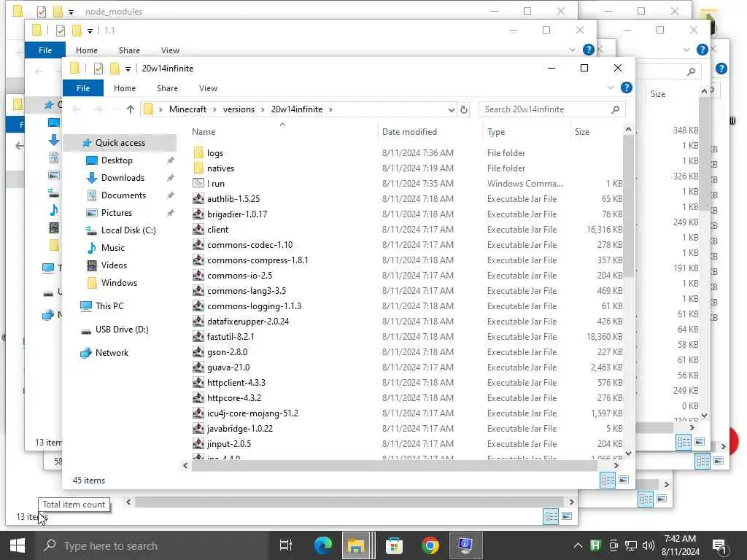The width and height of the screenshot is (747, 560).
Task: Open Google Chrome from the taskbar
Action: [430, 545]
